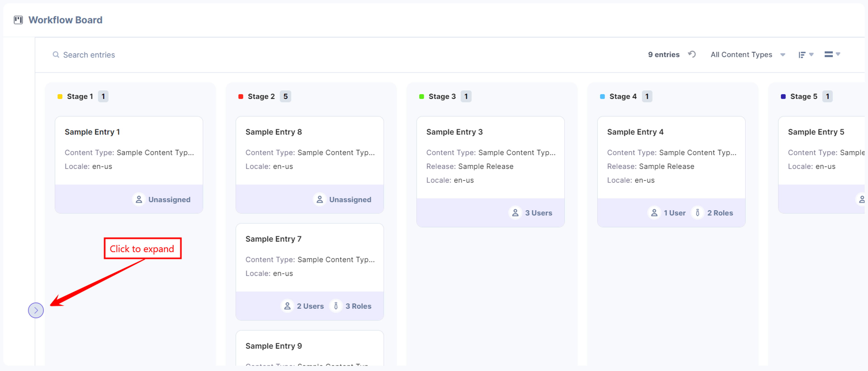Open the sort order icon menu
This screenshot has width=868, height=371.
coord(806,54)
